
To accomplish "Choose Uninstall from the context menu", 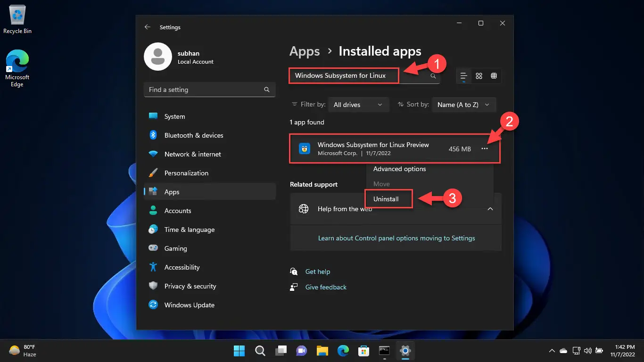I will pos(386,199).
